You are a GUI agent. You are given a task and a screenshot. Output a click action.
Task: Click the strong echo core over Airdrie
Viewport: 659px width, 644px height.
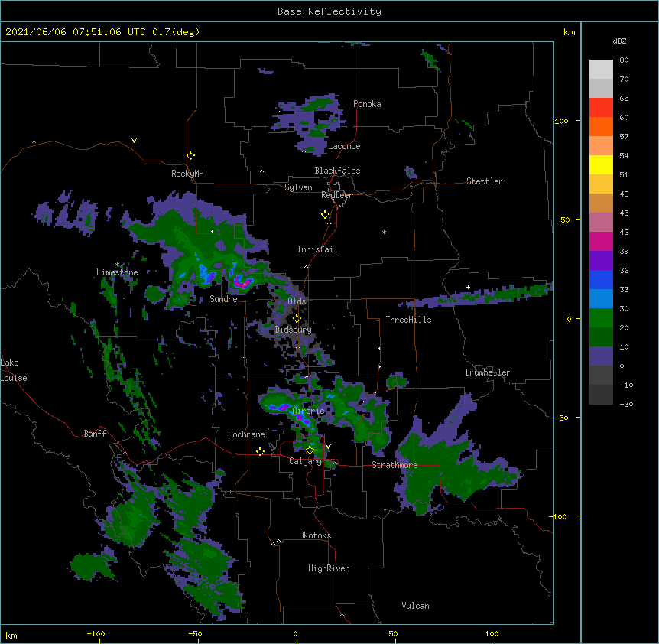(x=302, y=418)
